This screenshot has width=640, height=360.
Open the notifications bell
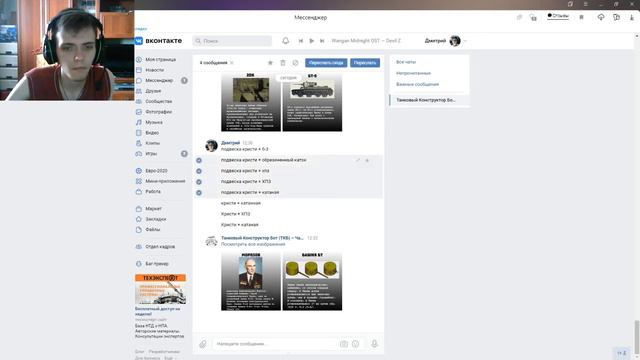pyautogui.click(x=286, y=40)
